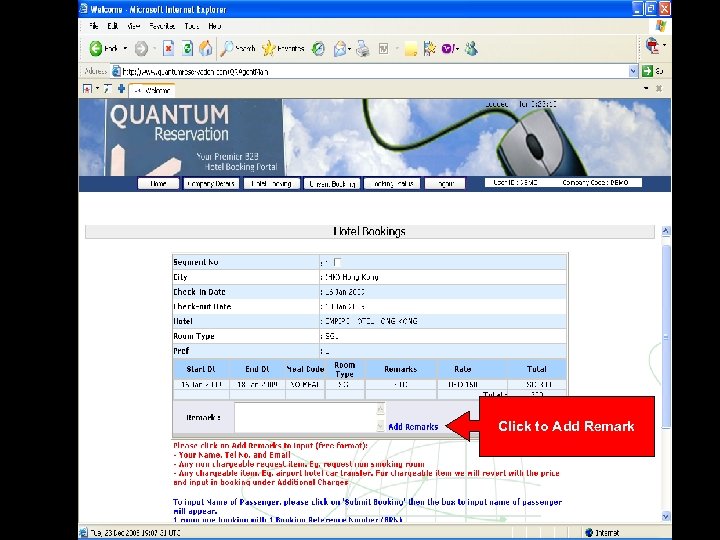Screen dimensions: 720x540
Task: Click page scrollbar up arrow
Action: (666, 231)
